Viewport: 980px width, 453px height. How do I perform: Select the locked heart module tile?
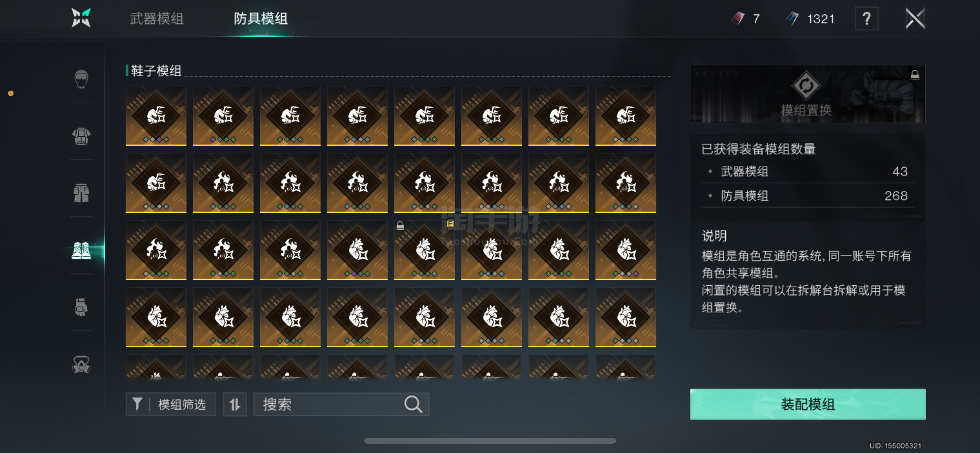coord(424,250)
